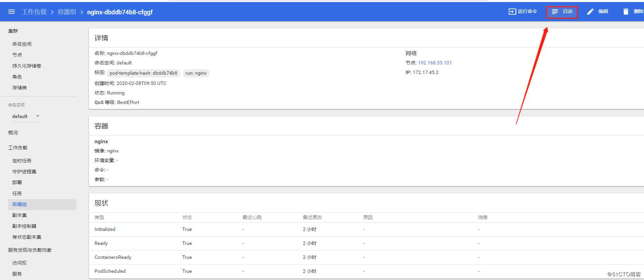
Task: Click the 状态 column header
Action: point(187,217)
